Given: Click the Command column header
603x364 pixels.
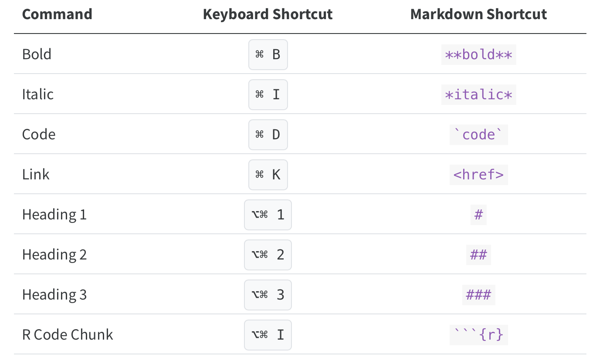Looking at the screenshot, I should pos(57,14).
